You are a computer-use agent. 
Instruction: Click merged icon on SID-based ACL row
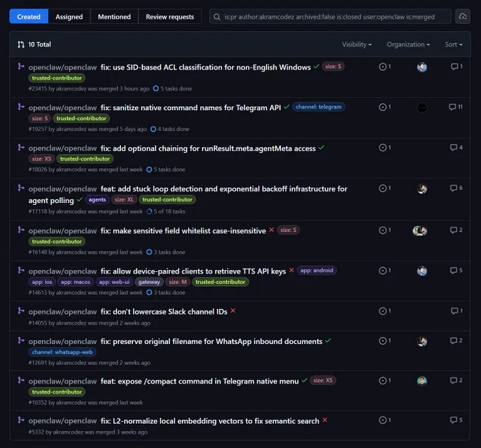(x=21, y=66)
